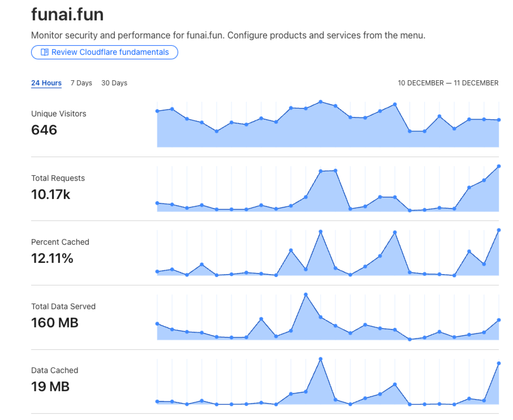Open Review Cloudflare fundamentals link
513x420 pixels.
click(x=105, y=53)
